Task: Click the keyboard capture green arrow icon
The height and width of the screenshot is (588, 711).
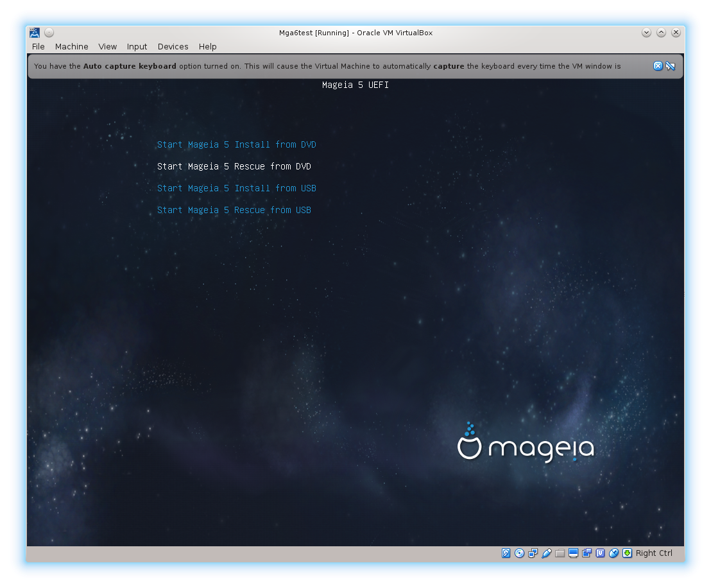Action: point(627,553)
